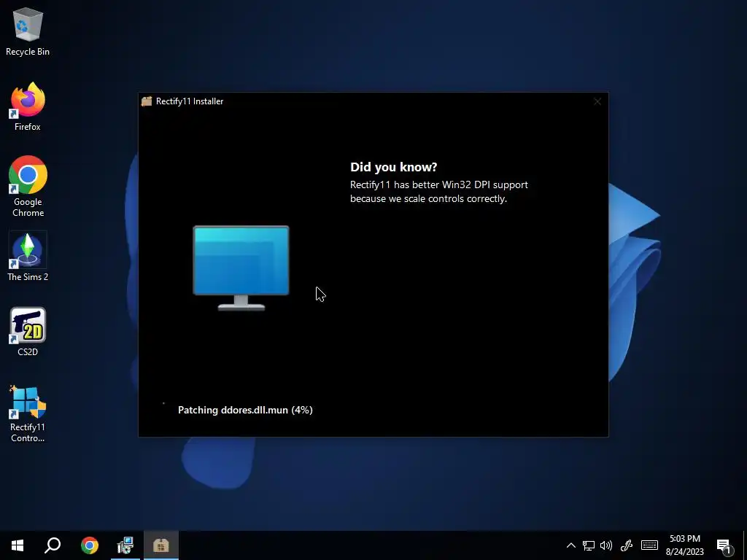Image resolution: width=747 pixels, height=560 pixels.
Task: Click the 'Did you know?' heading
Action: (x=393, y=167)
